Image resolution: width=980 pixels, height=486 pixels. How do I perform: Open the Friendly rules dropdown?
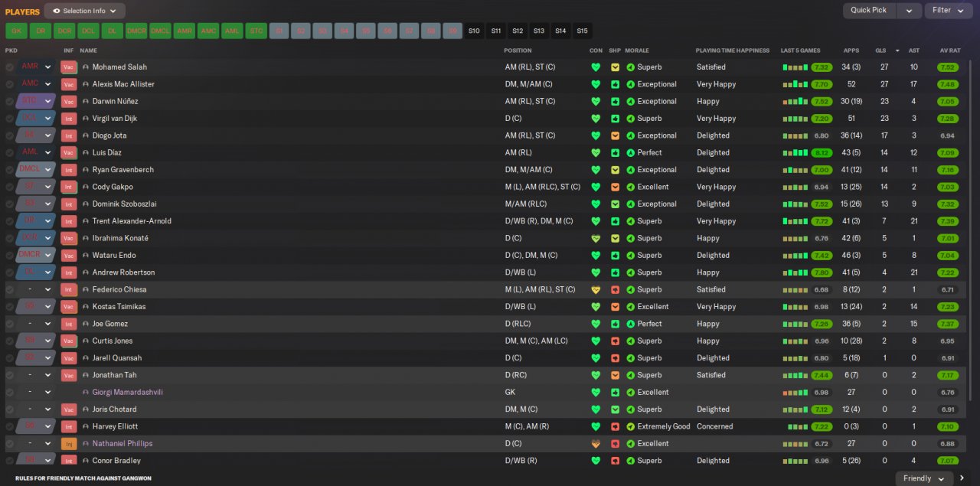tap(924, 478)
